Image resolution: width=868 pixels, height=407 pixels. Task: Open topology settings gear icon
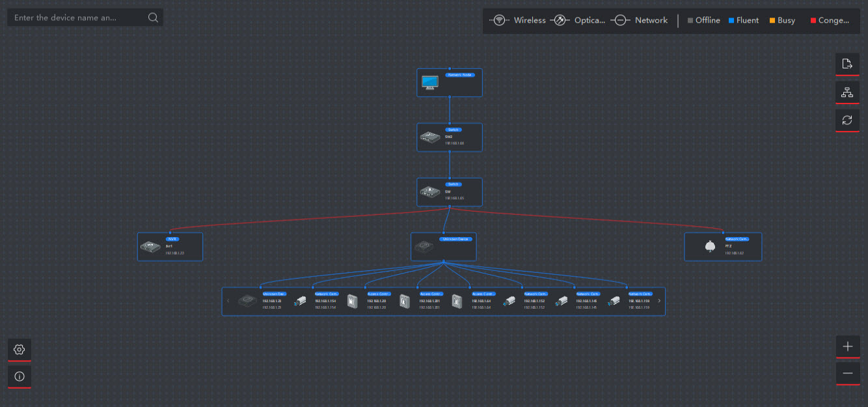[19, 350]
